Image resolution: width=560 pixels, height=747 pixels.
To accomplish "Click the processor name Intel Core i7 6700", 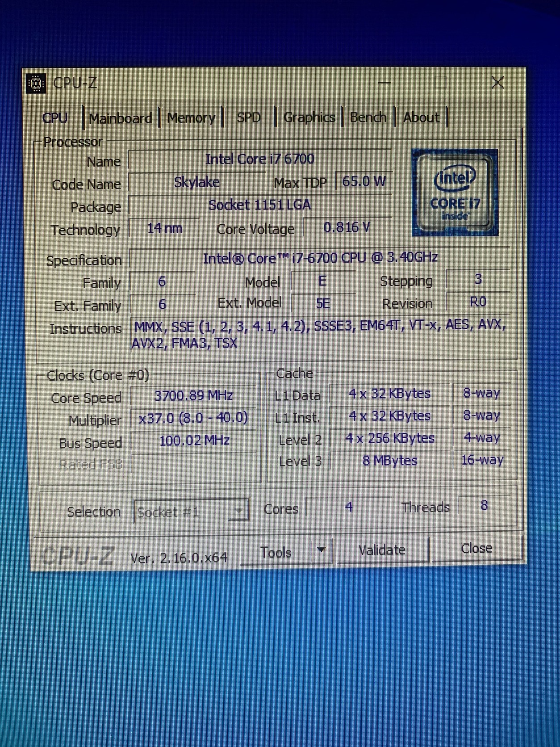I will (x=260, y=159).
